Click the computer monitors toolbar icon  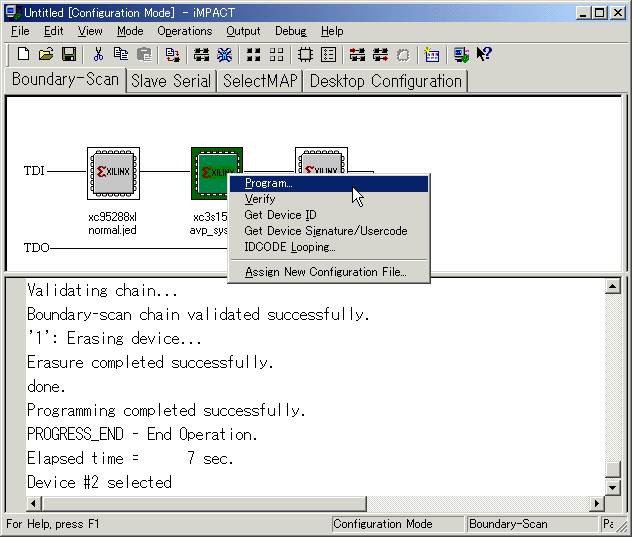(461, 54)
